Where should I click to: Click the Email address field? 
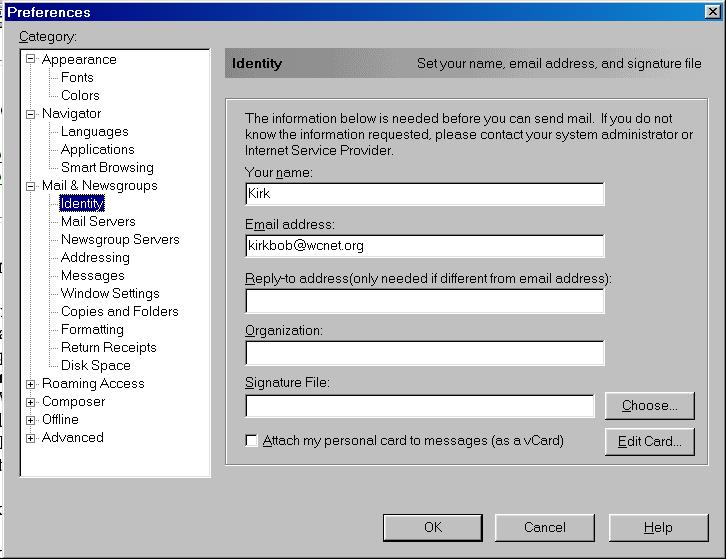(424, 246)
